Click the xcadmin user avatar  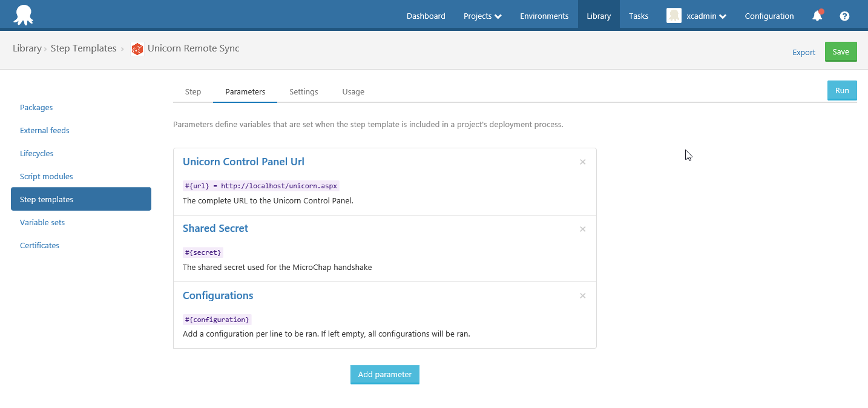tap(674, 16)
